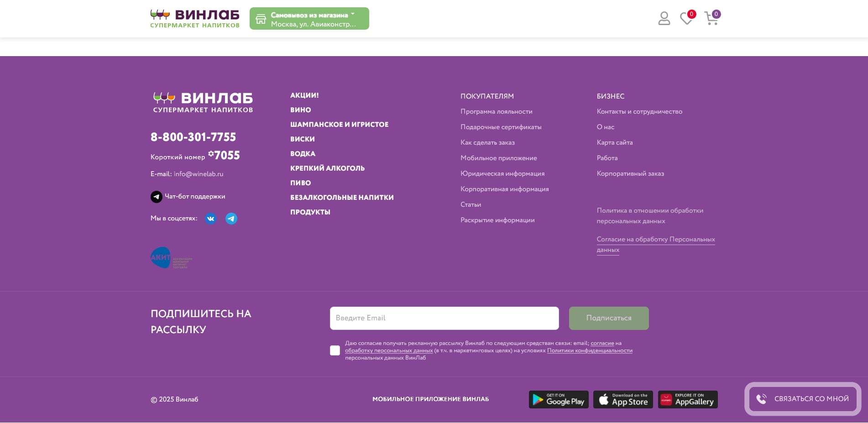This screenshot has width=868, height=423.
Task: Click the Введите Email input field
Action: (x=444, y=318)
